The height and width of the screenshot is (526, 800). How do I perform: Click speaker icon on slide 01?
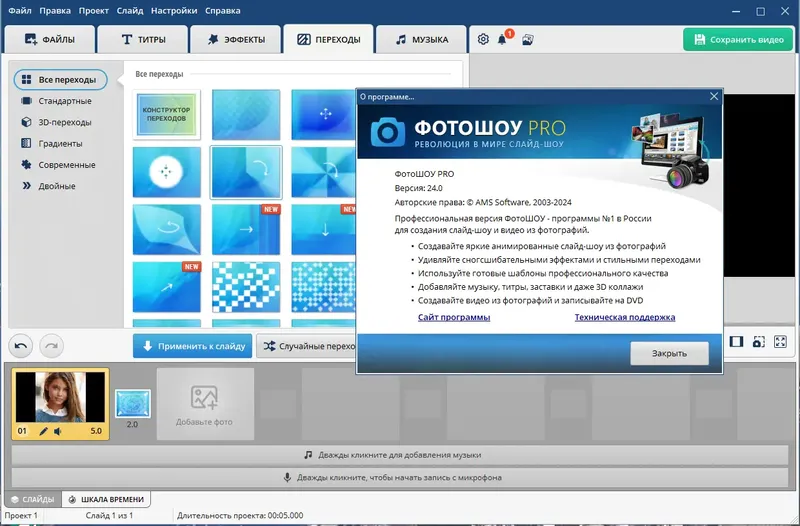58,431
